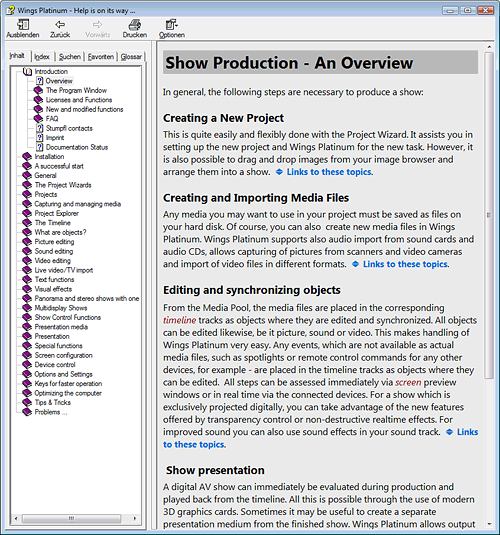The height and width of the screenshot is (535, 500).
Task: Click the book icon beside The Program Window
Action: coord(38,90)
